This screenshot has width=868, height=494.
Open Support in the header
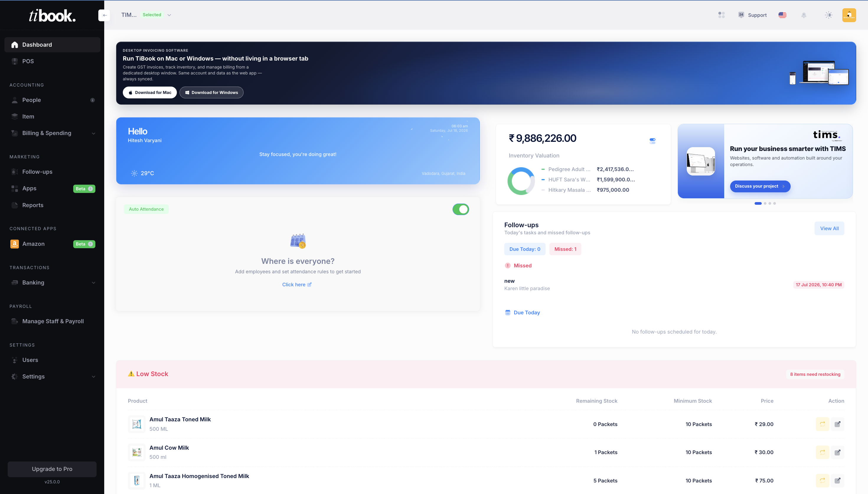(752, 15)
